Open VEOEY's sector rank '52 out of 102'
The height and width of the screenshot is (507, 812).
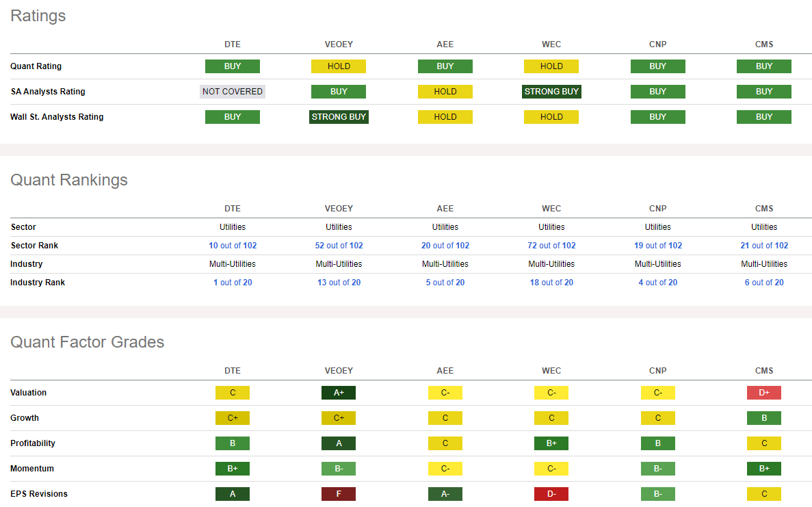pos(339,246)
